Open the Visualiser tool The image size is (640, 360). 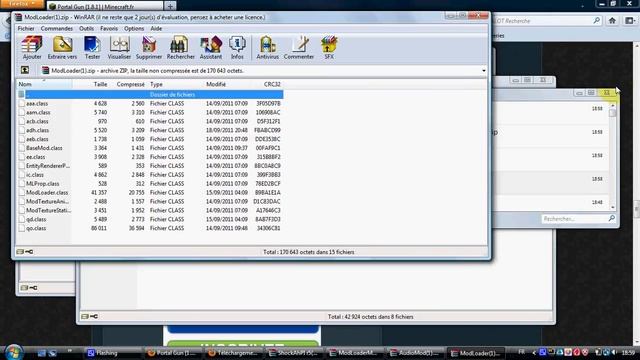[x=119, y=48]
